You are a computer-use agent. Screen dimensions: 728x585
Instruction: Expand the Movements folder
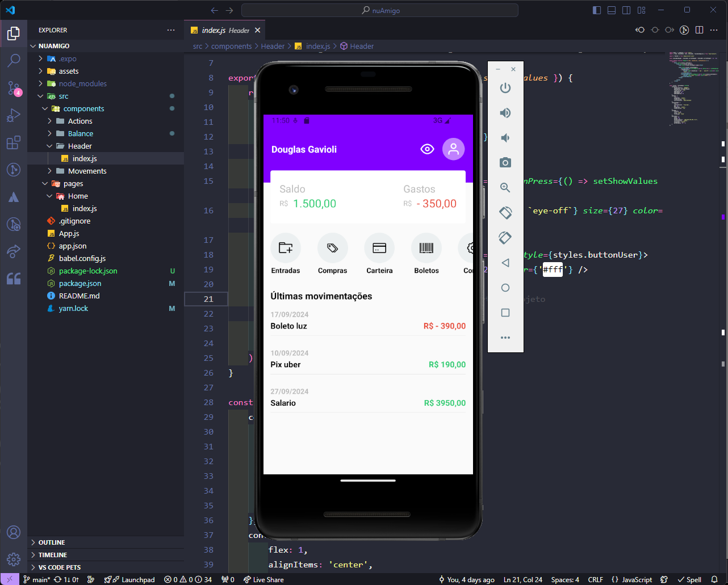[x=87, y=171]
